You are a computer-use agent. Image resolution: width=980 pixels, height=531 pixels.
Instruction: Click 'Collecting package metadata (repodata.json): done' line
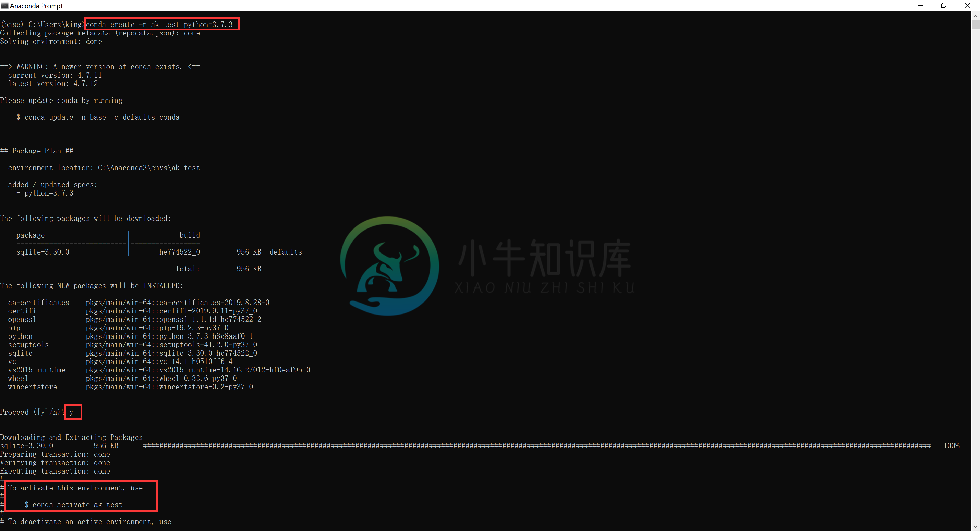point(100,33)
